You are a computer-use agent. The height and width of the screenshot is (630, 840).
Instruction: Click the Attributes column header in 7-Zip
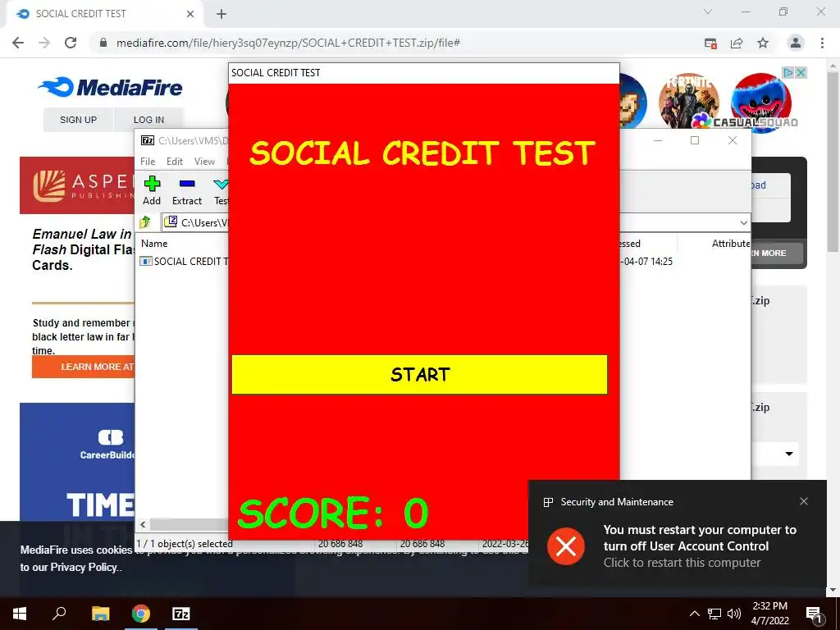click(x=730, y=243)
